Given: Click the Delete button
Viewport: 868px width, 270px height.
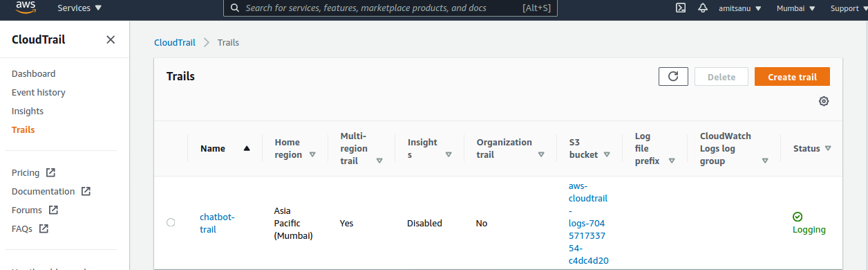Looking at the screenshot, I should click(x=721, y=77).
